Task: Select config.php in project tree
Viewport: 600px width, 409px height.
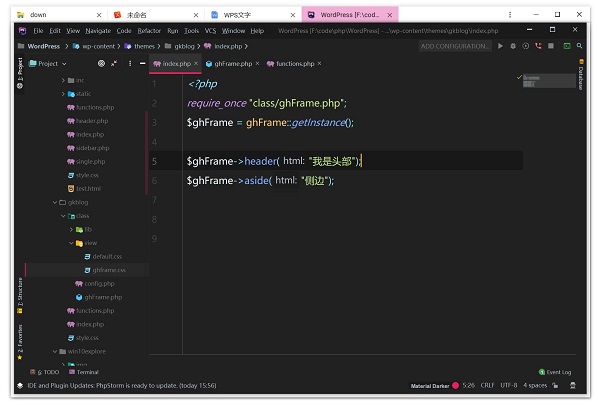Action: pos(99,284)
